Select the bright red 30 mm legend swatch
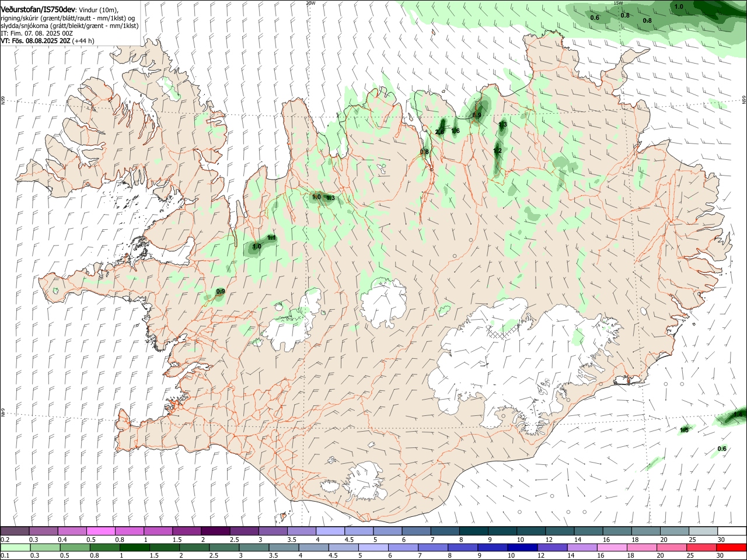747x560 pixels. pyautogui.click(x=731, y=548)
